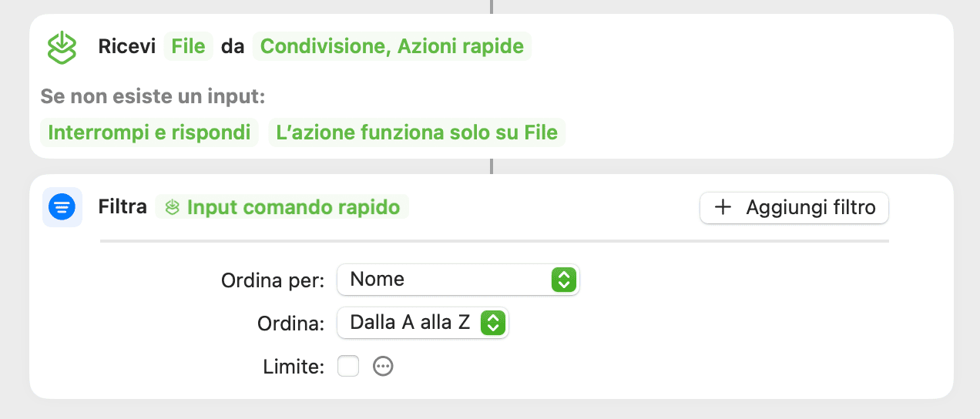This screenshot has height=419, width=980.
Task: Open the Ordina per Nome dropdown
Action: (x=458, y=280)
